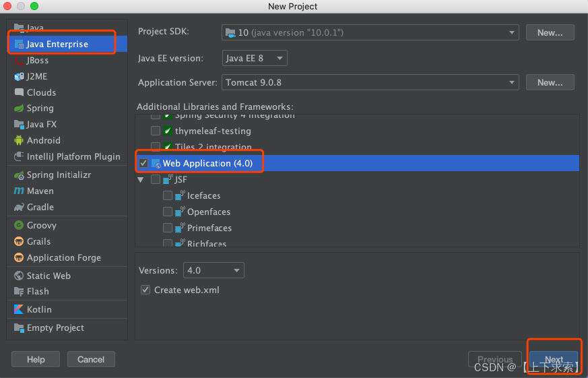This screenshot has height=378, width=588.
Task: Tick the Primefaces checkbox
Action: pos(168,228)
